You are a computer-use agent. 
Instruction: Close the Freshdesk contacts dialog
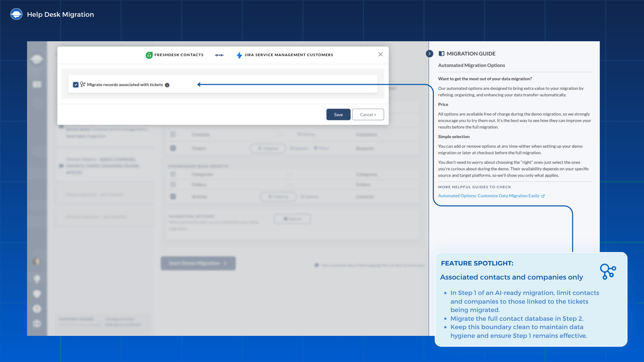(x=380, y=54)
